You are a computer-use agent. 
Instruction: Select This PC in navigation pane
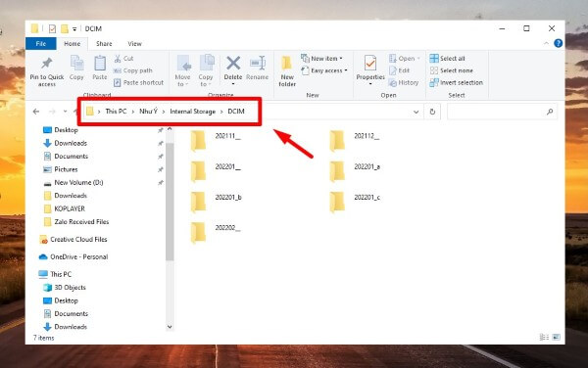click(61, 274)
